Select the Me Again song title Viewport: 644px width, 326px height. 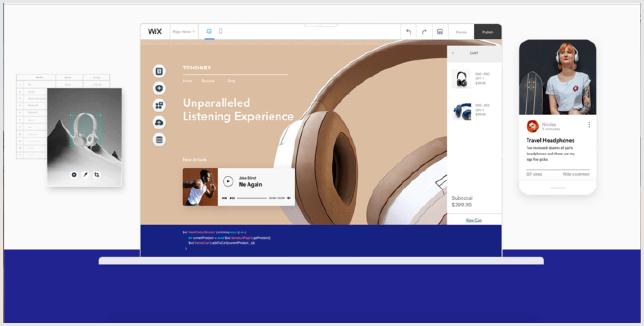[x=250, y=184]
